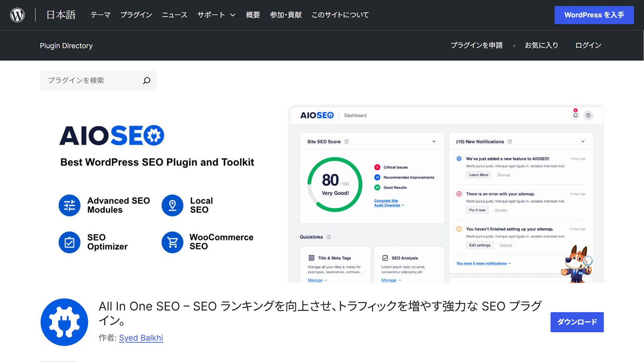The image size is (644, 362).
Task: Click the AIOSEO logo in dashboard header
Action: [317, 115]
